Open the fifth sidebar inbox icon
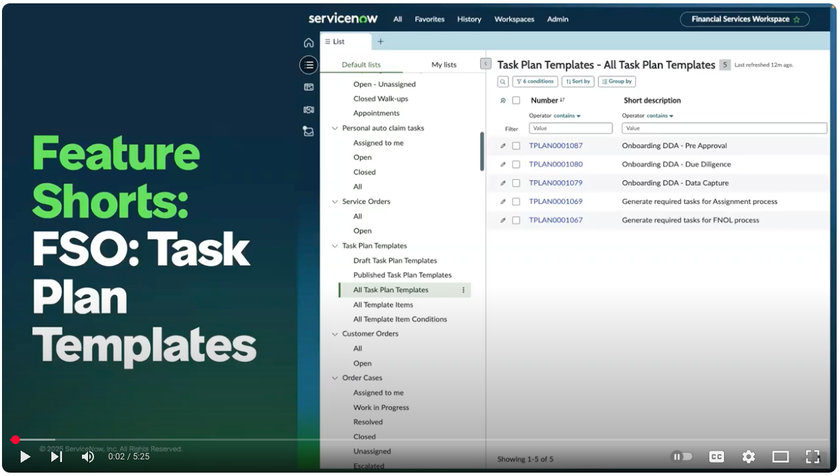 click(x=309, y=131)
